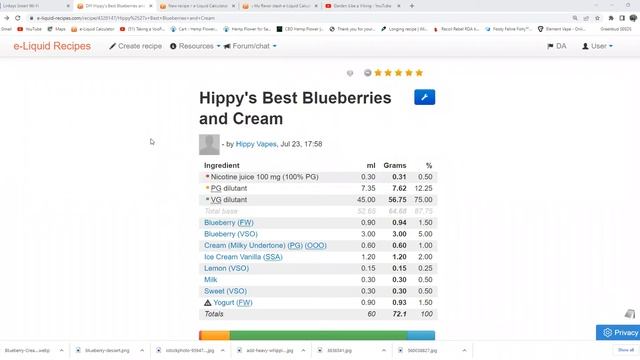Open the Maps bookmark
The image size is (640, 360).
point(57,29)
